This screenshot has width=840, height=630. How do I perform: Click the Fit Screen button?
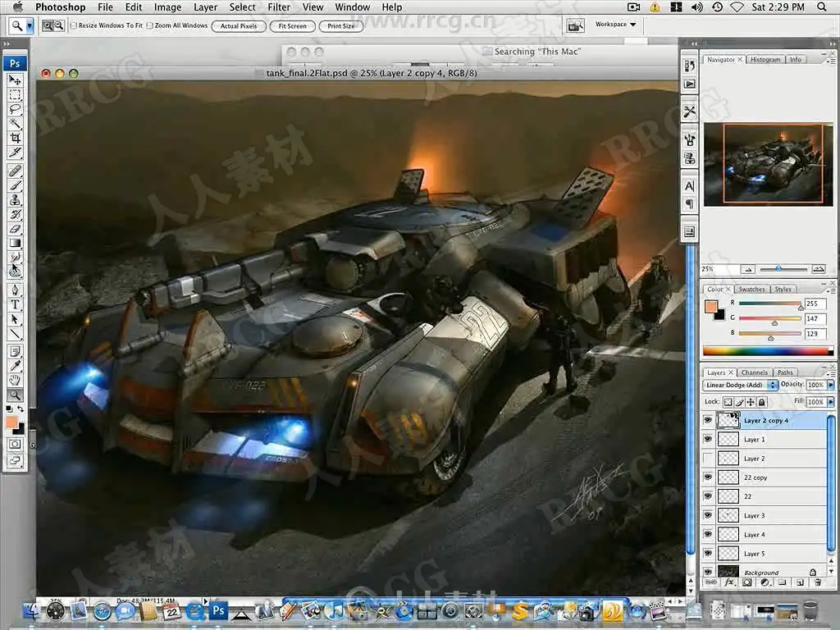point(292,26)
